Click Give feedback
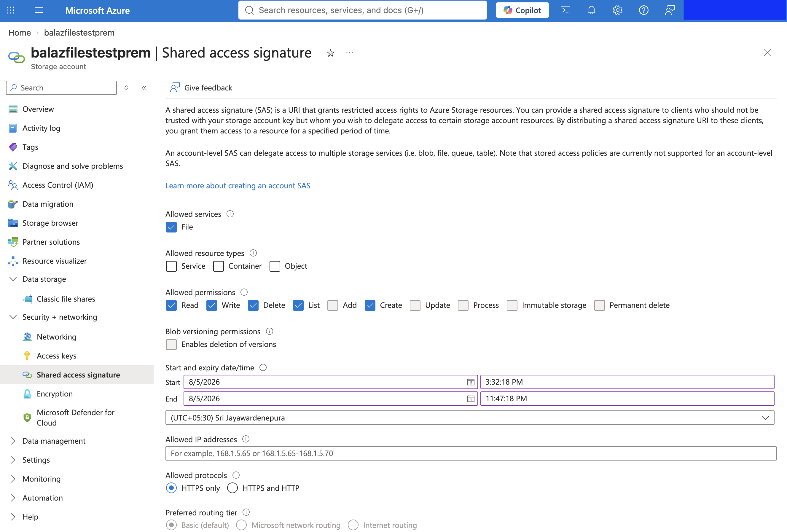The image size is (787, 532). [201, 88]
